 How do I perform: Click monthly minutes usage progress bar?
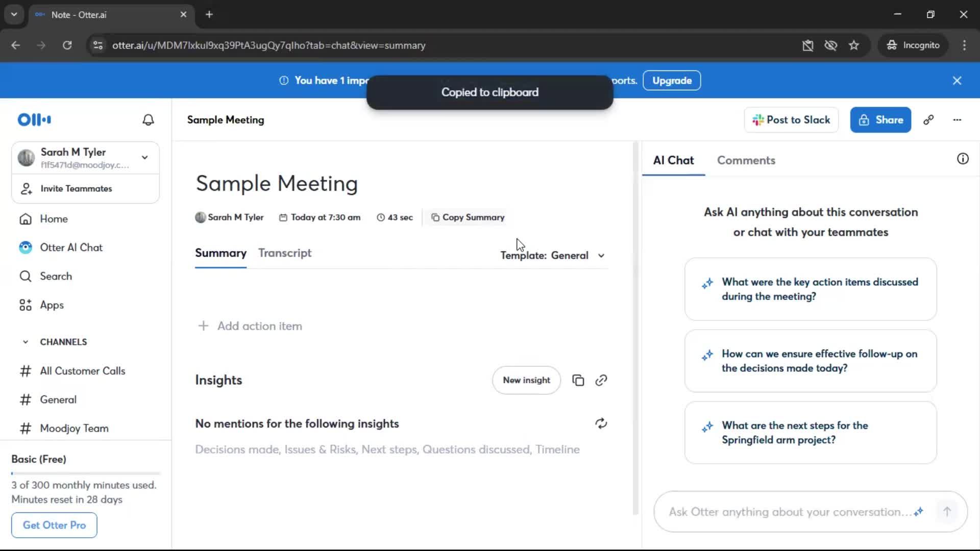pos(86,473)
